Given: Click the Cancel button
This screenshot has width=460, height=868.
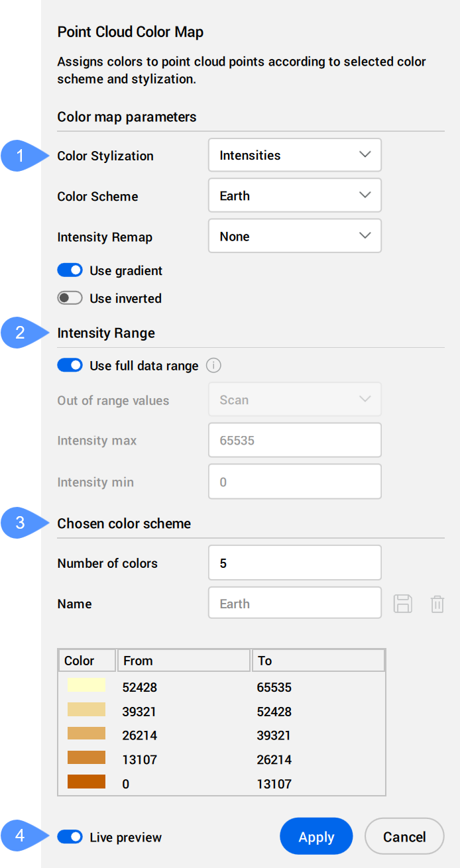Looking at the screenshot, I should [x=404, y=837].
